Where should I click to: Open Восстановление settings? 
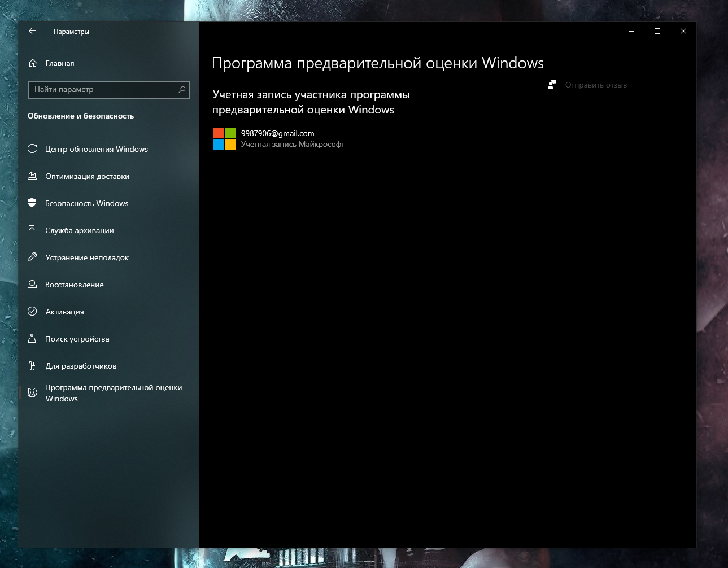[x=108, y=285]
